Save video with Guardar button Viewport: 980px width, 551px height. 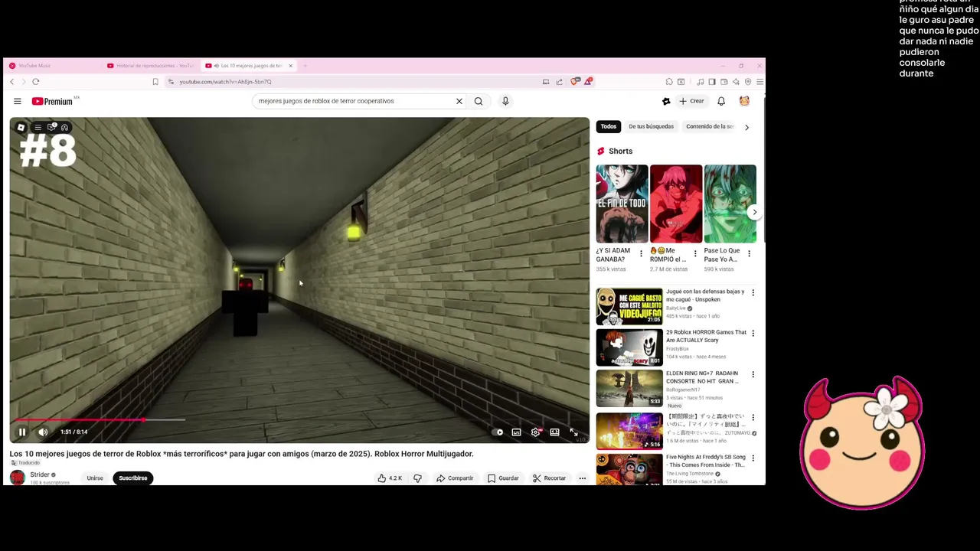[503, 478]
